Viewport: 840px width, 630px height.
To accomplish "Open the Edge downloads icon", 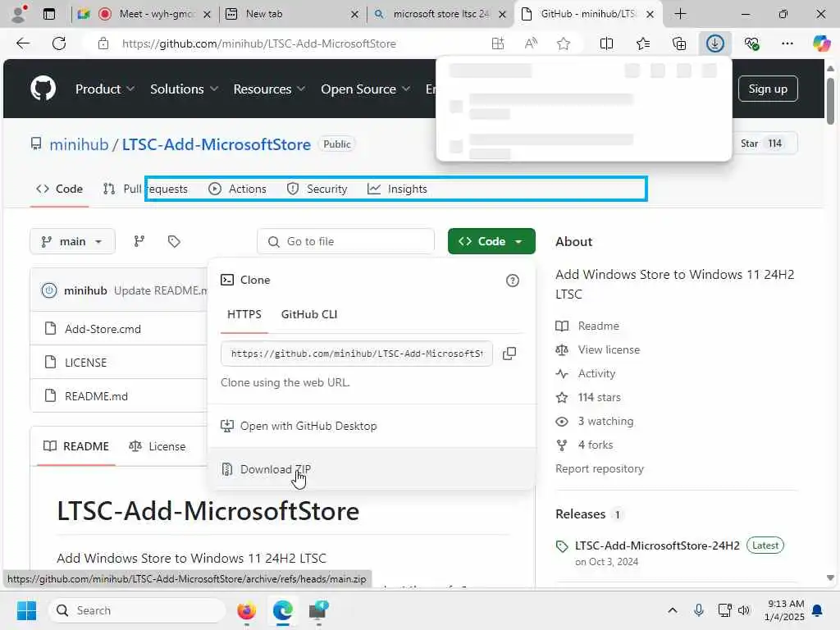I will pos(714,43).
